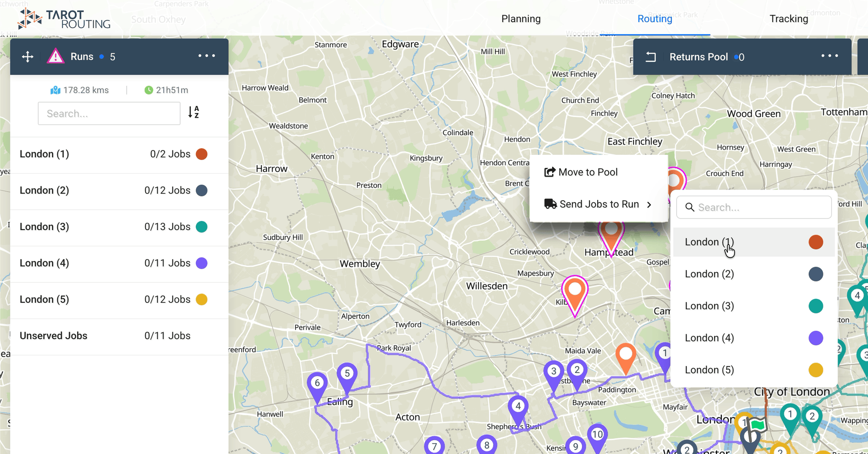Click the Runs panel search field

tap(109, 114)
